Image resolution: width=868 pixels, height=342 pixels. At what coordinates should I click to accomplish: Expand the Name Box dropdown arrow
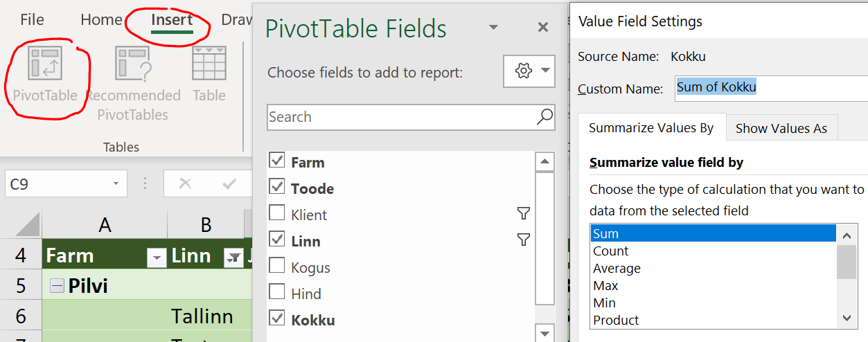point(116,184)
